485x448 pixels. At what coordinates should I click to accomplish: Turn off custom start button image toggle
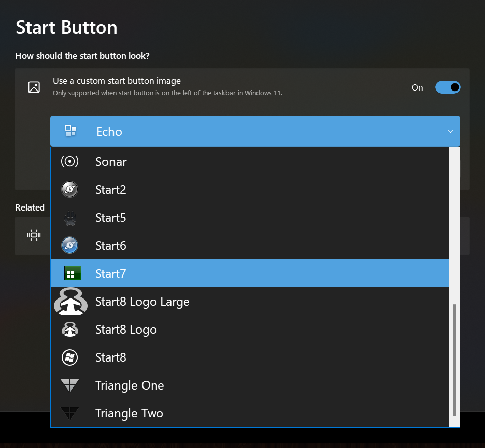pyautogui.click(x=447, y=87)
